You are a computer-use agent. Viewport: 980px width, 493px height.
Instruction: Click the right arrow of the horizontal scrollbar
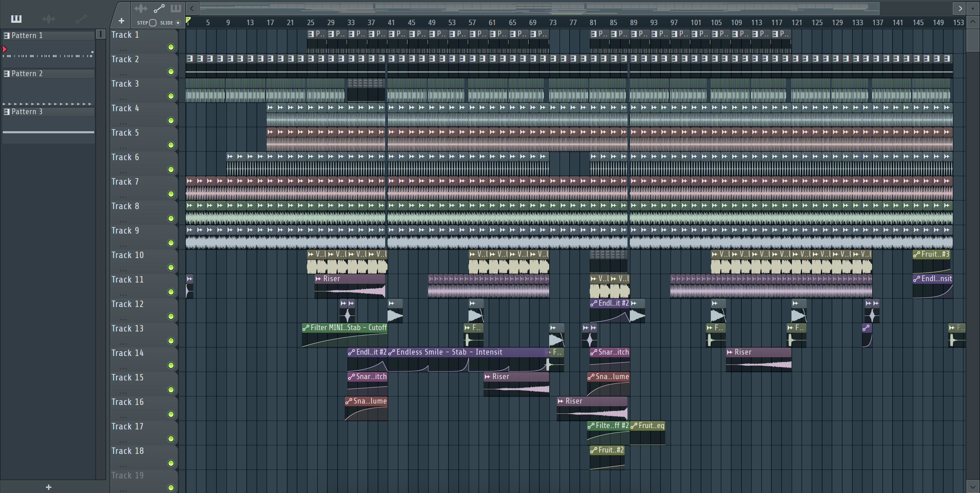point(960,8)
